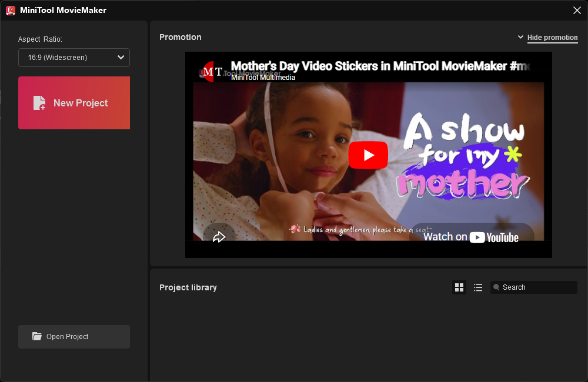The width and height of the screenshot is (588, 382).
Task: Click the Hide promotion link
Action: (552, 38)
